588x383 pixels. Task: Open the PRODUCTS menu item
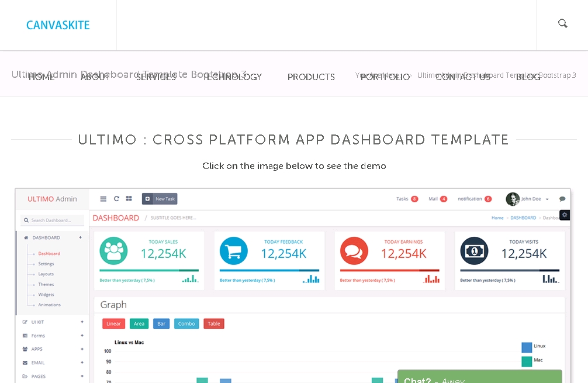point(311,77)
